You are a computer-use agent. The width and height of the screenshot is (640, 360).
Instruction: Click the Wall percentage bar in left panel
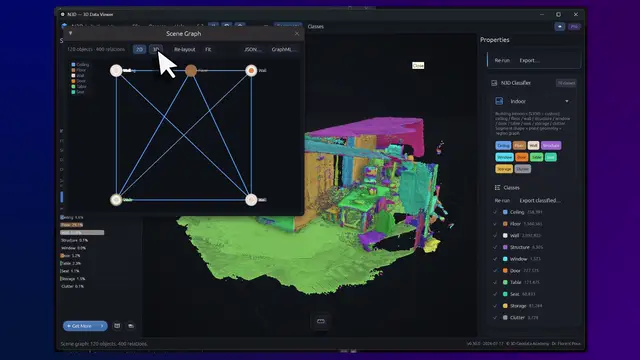point(82,233)
